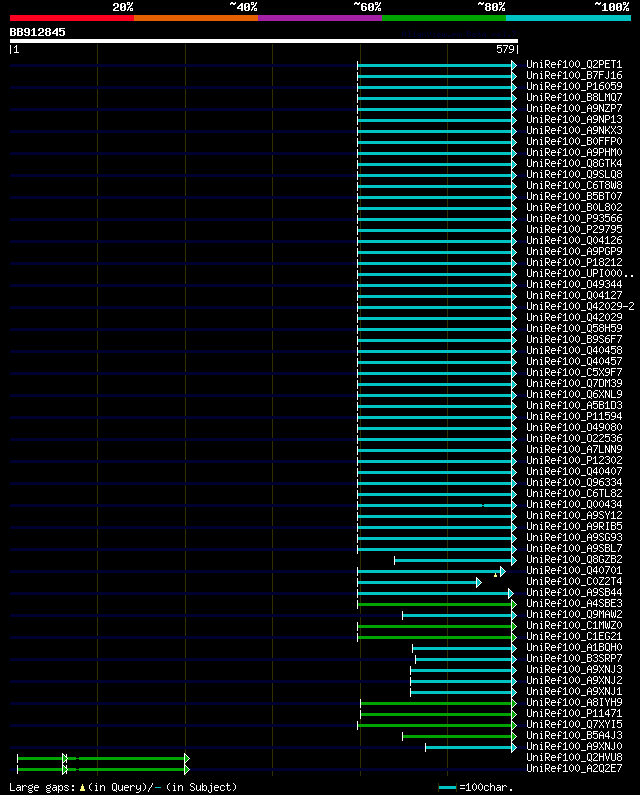Select the UniRef100_C6T8W8 label
Image resolution: width=640 pixels, height=795 pixels.
pyautogui.click(x=574, y=186)
